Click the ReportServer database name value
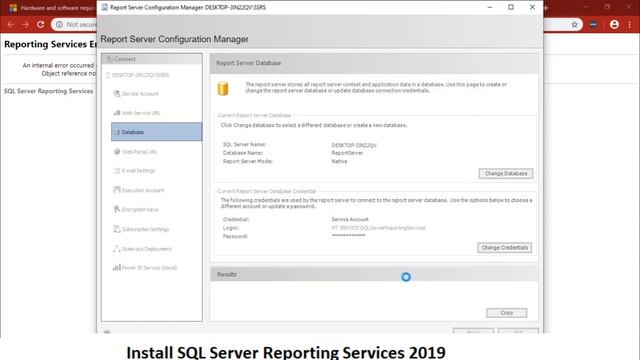 [347, 153]
